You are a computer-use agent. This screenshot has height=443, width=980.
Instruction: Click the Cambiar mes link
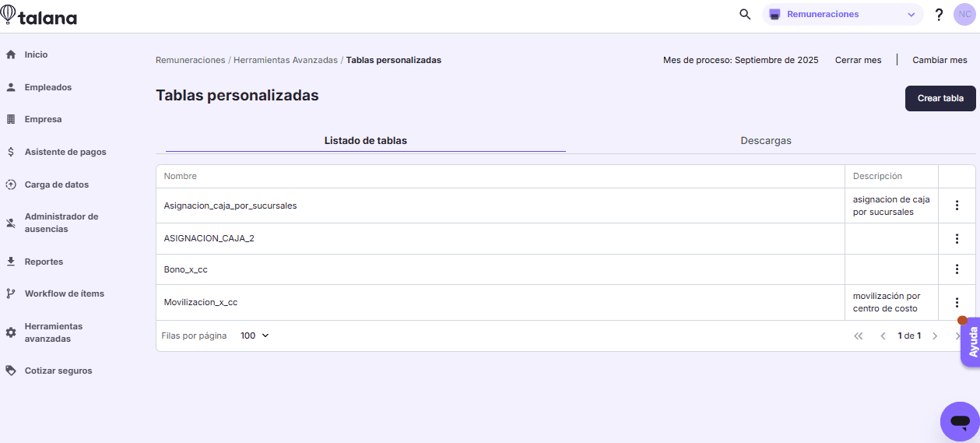tap(940, 60)
